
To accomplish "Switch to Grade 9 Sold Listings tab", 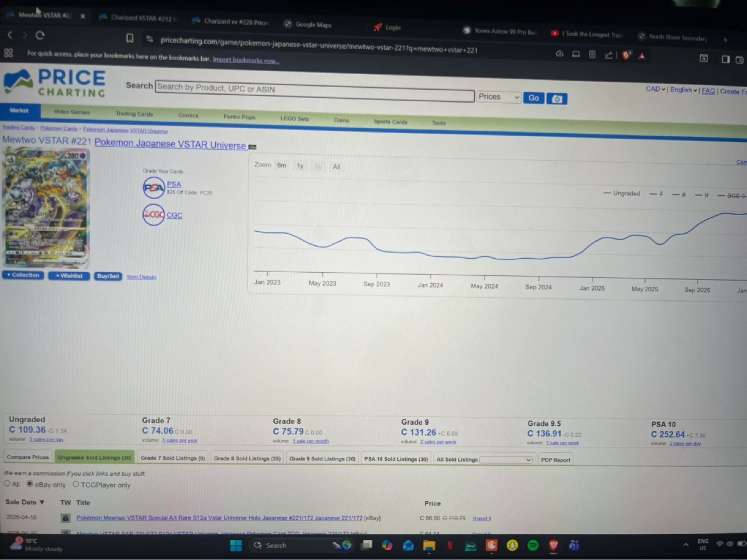I will 322,459.
